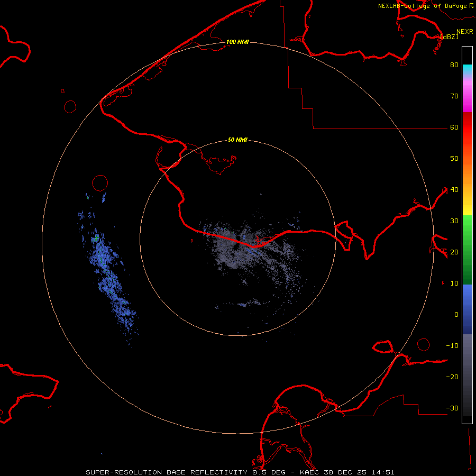Click the KAEC station identifier
The width and height of the screenshot is (476, 476).
tap(309, 472)
